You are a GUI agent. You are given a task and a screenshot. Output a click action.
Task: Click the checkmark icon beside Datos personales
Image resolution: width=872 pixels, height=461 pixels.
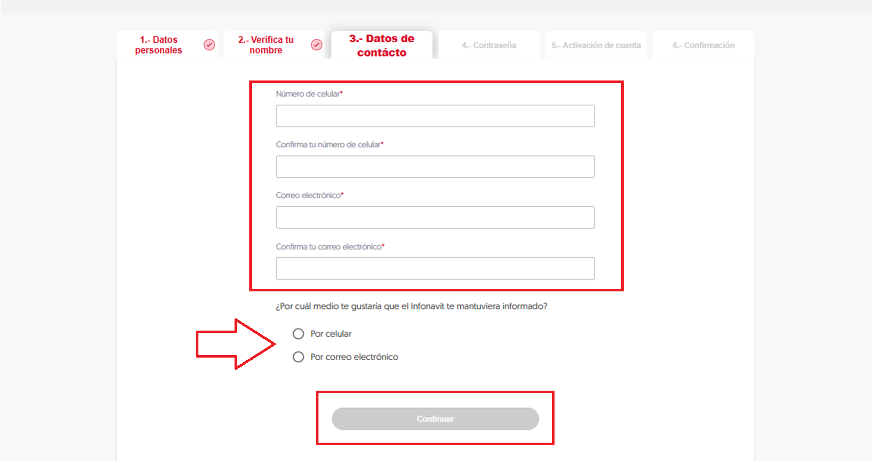(x=209, y=44)
